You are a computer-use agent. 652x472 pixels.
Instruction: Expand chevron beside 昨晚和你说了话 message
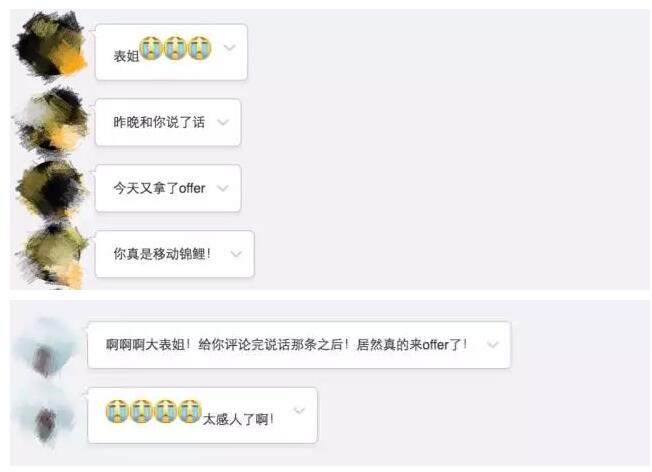click(x=223, y=122)
